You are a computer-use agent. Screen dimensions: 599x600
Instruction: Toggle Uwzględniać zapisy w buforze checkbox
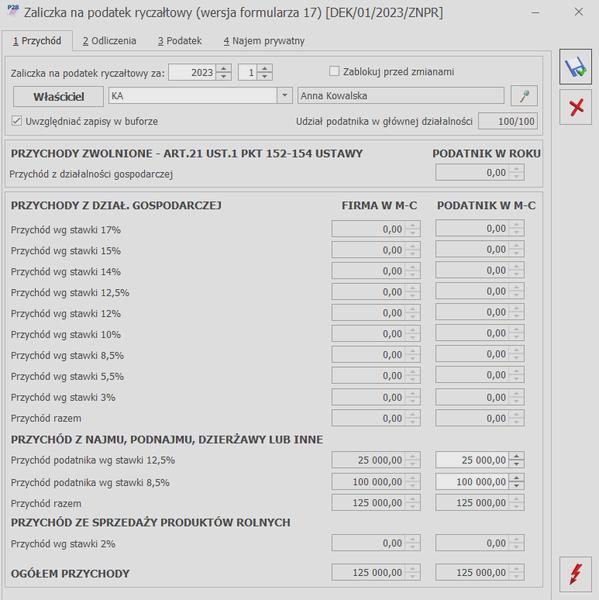click(x=16, y=121)
